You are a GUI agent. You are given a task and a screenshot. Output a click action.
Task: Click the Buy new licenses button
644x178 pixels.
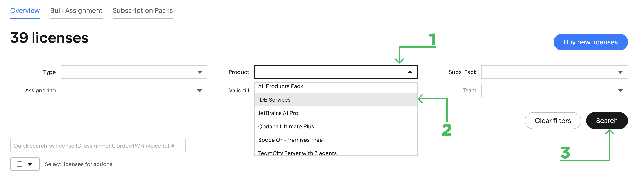(x=591, y=42)
